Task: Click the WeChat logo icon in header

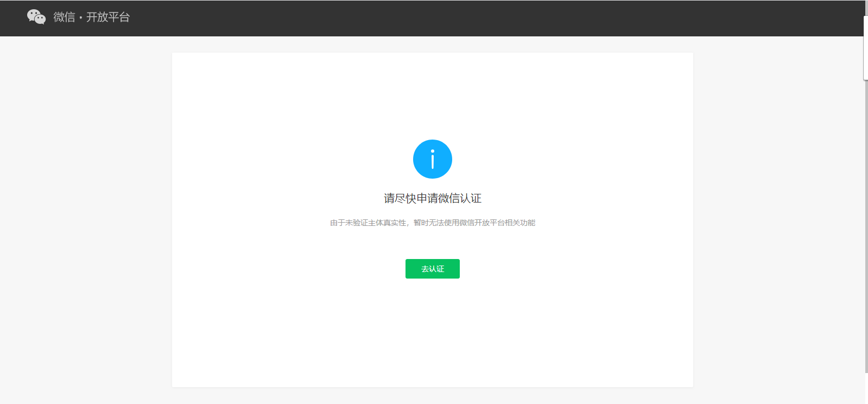Action: click(x=36, y=17)
